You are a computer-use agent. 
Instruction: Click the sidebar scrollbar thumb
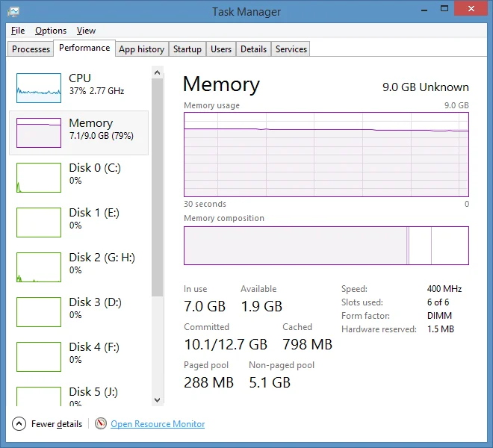157,187
